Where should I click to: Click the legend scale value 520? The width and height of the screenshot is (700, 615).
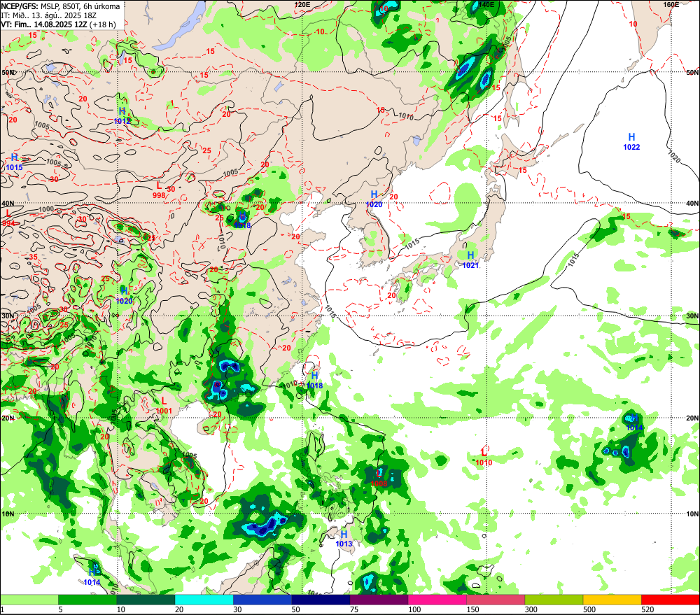coord(647,609)
